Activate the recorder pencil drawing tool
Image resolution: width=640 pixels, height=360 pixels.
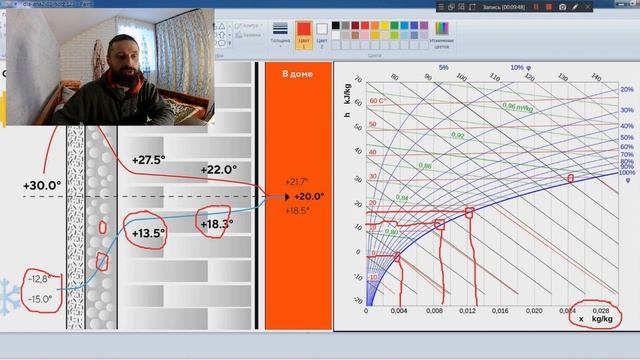click(575, 7)
